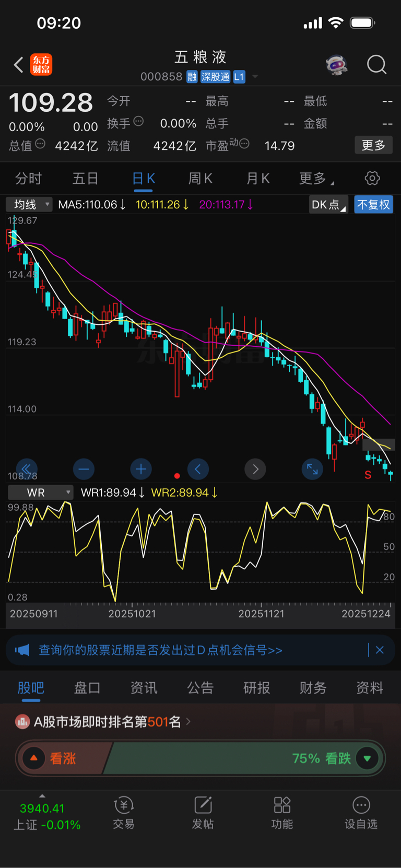Tap the WR2:89.94 value label
Viewport: 401px width, 868px height.
(x=184, y=492)
